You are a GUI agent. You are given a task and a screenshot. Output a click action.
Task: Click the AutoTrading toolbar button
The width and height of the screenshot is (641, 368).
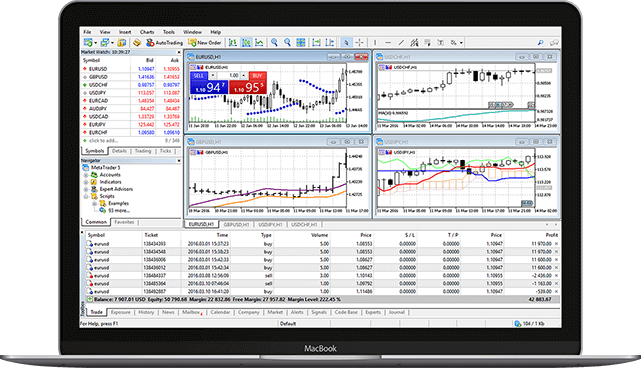(x=164, y=43)
